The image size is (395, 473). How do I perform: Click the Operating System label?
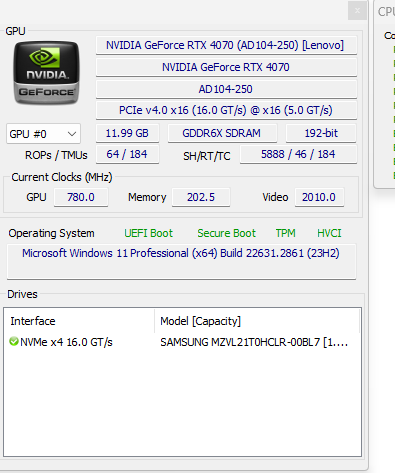(52, 233)
